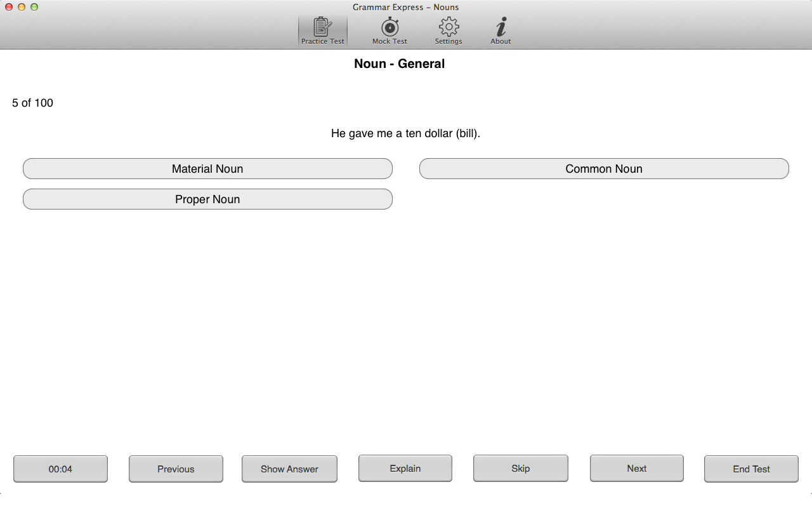Click the question sentence about ten dollar bill
Image resolution: width=812 pixels, height=508 pixels.
[x=405, y=133]
